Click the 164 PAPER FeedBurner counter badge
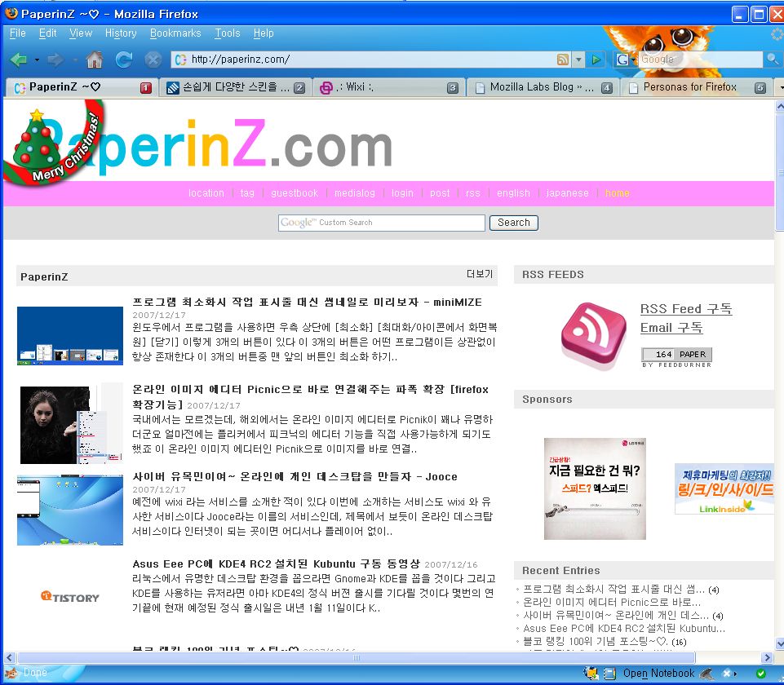This screenshot has height=685, width=784. click(676, 357)
